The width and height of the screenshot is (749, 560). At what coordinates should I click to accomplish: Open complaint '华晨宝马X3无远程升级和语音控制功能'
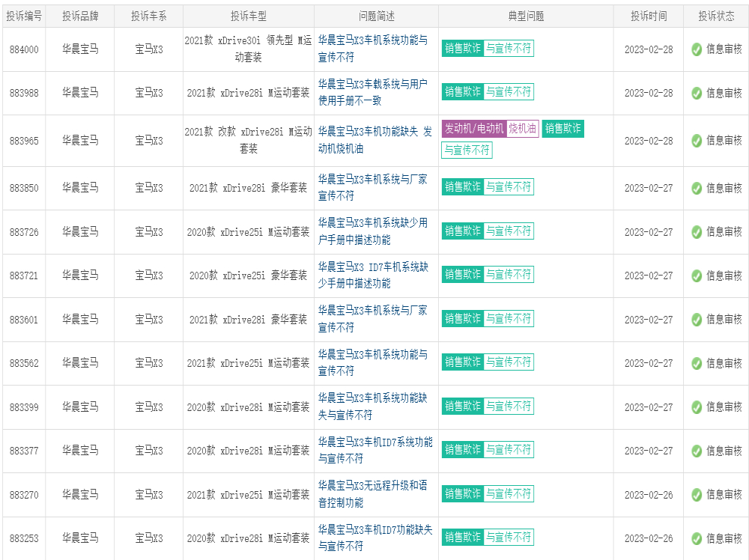372,494
